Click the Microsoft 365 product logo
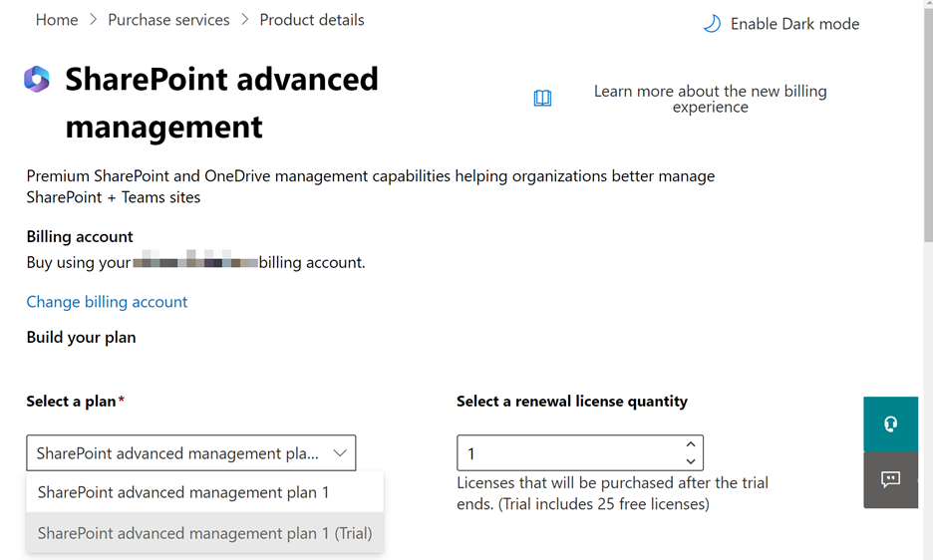The width and height of the screenshot is (933, 560). [37, 79]
